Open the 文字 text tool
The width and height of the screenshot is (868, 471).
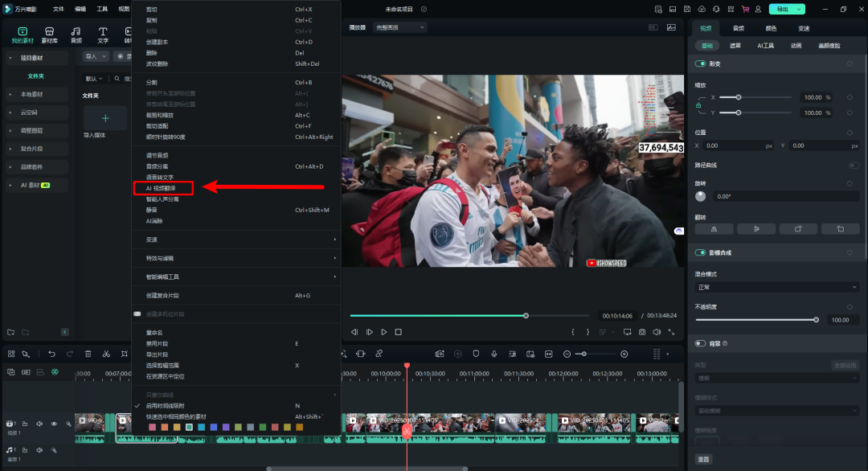pos(103,35)
